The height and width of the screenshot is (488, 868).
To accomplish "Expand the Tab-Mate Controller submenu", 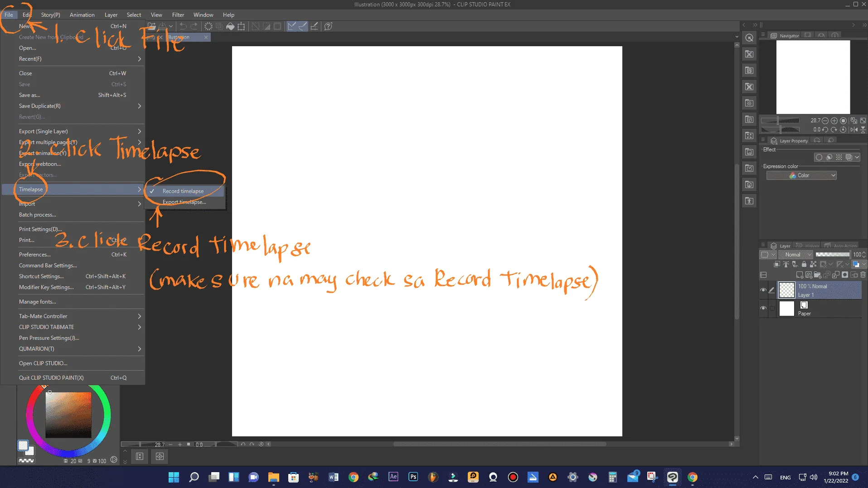I will (x=73, y=316).
